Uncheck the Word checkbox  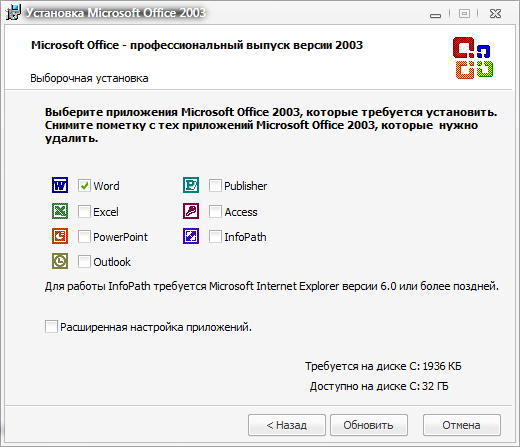click(84, 185)
